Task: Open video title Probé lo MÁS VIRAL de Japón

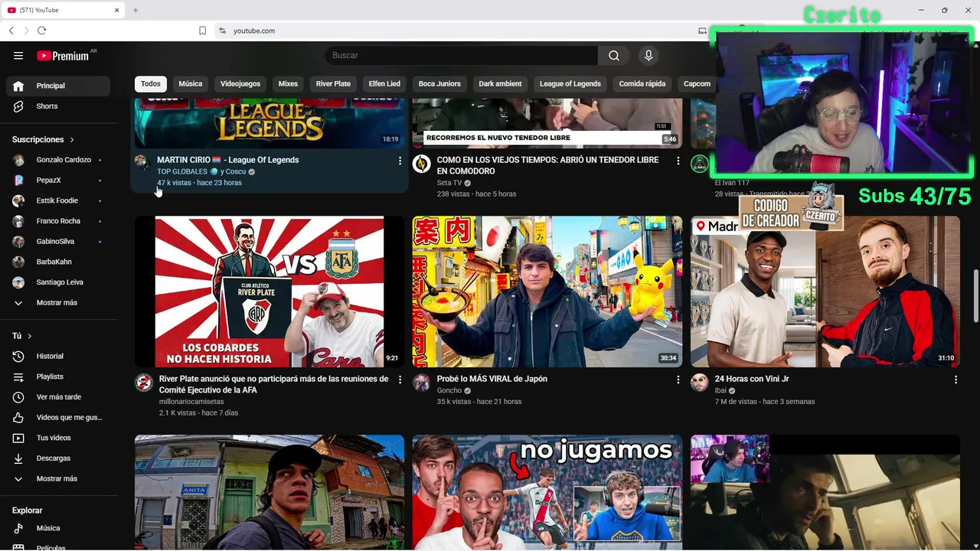Action: pos(492,379)
